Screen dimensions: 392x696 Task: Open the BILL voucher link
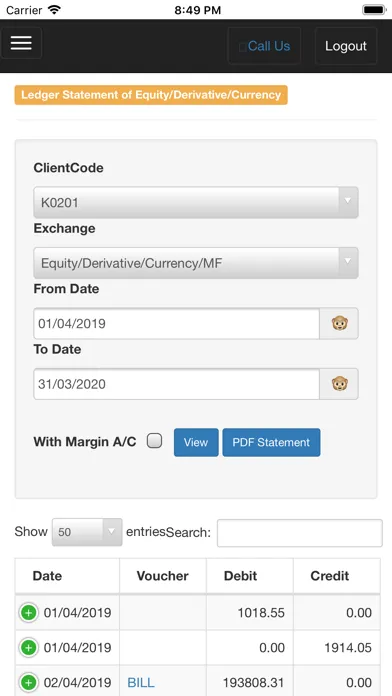pyautogui.click(x=141, y=682)
